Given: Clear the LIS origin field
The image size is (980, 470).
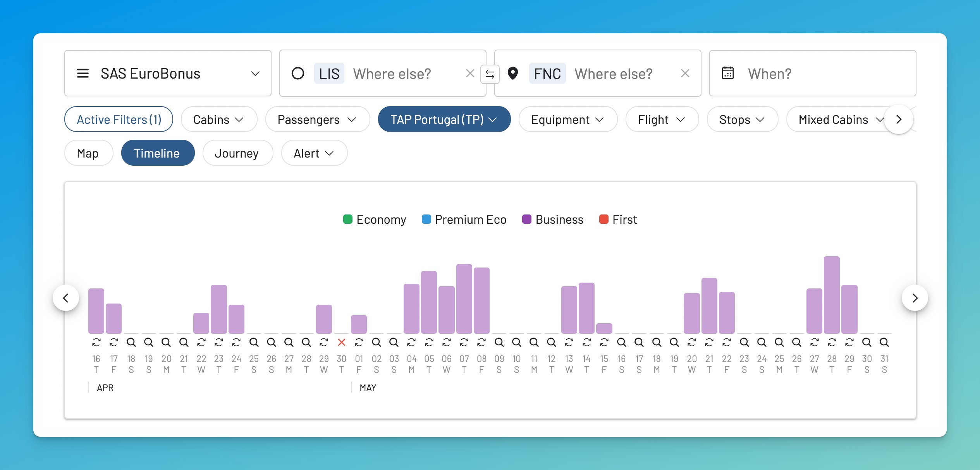Looking at the screenshot, I should click(x=470, y=73).
